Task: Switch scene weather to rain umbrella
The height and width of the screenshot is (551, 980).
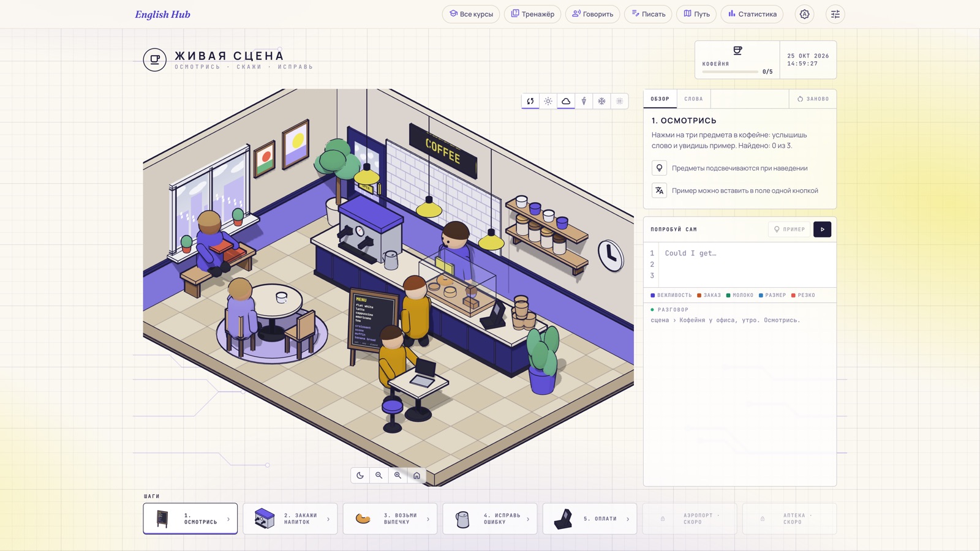Action: (584, 101)
